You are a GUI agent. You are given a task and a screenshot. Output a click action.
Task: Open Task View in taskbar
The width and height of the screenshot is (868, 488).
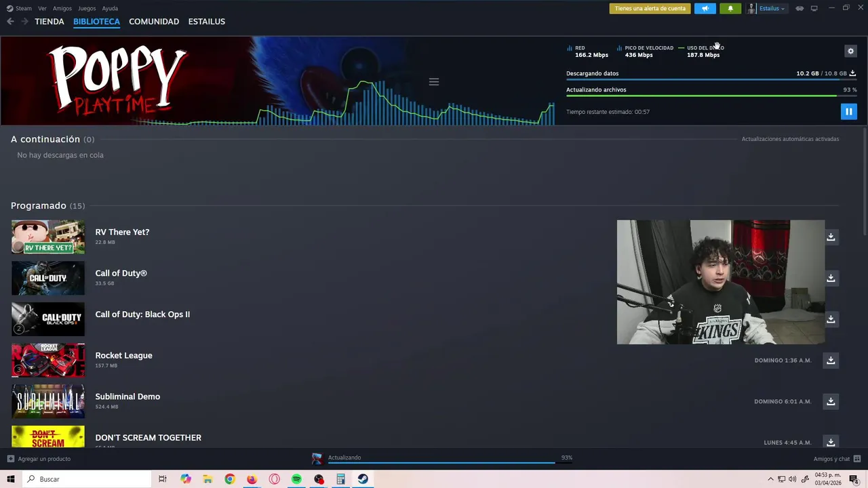click(163, 479)
